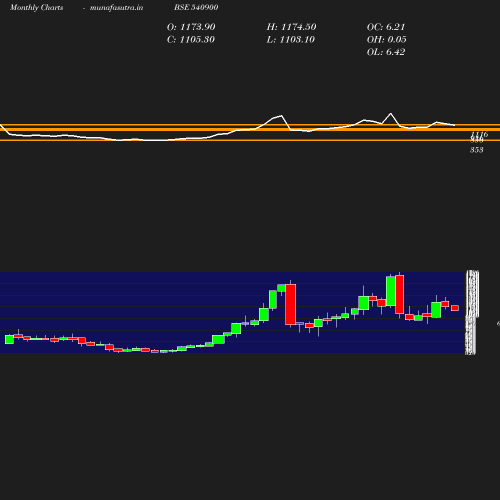Click the 'OL: 6.42' value
Image resolution: width=500 pixels, height=500 pixels.
point(386,52)
